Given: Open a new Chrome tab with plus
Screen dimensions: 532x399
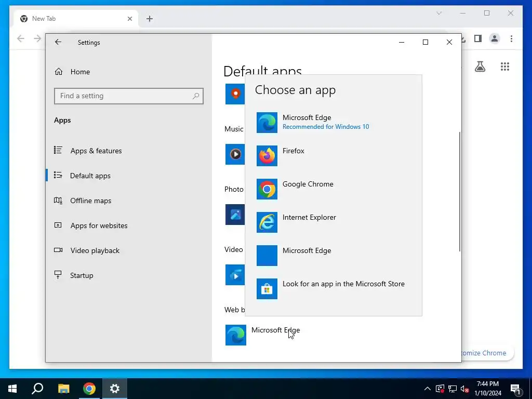Looking at the screenshot, I should click(150, 19).
